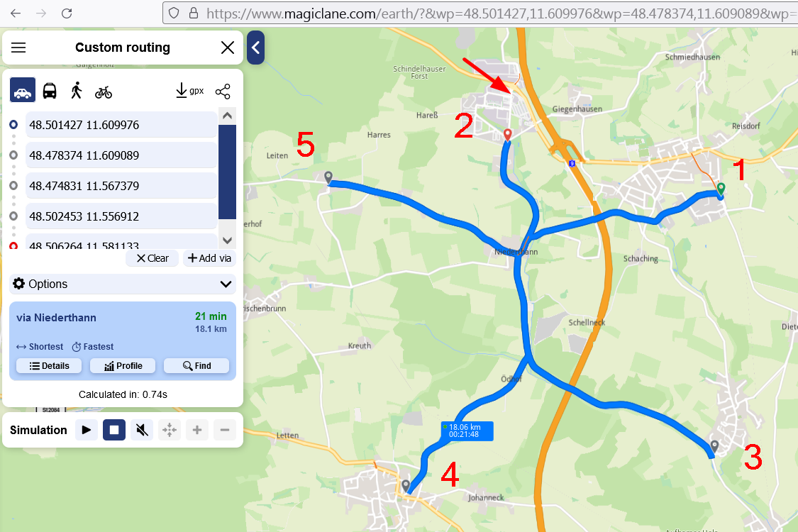Stop the route simulation
This screenshot has height=532, width=798.
[114, 430]
